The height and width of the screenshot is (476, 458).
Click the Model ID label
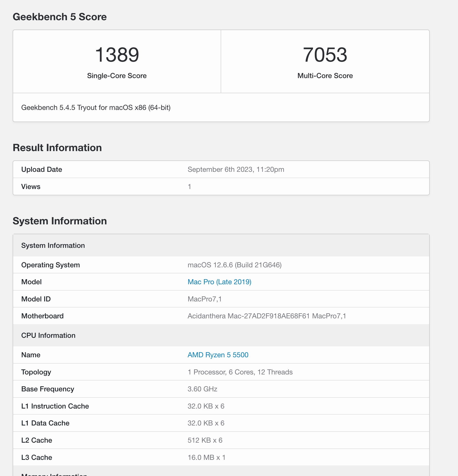36,299
